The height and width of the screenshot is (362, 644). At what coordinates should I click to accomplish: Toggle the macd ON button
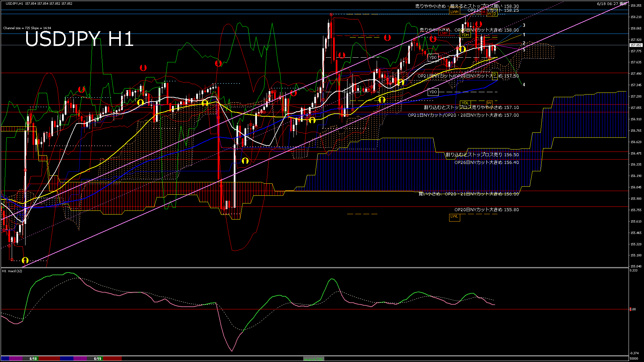pyautogui.click(x=314, y=359)
